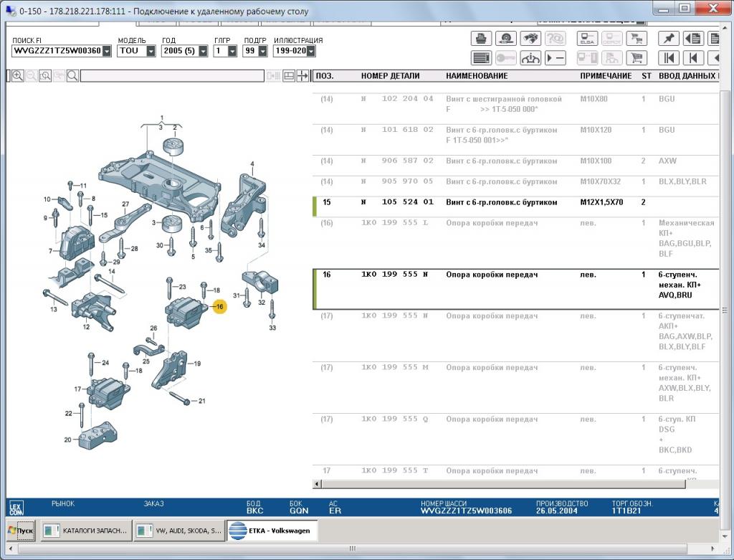This screenshot has width=734, height=560.
Task: Click callout number 20 in the illustration
Action: (x=68, y=440)
